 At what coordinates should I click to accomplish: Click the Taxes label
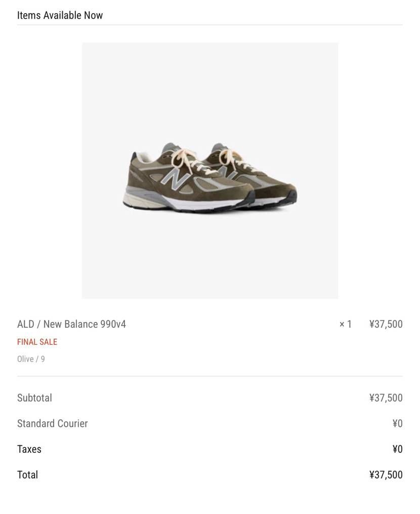point(29,449)
